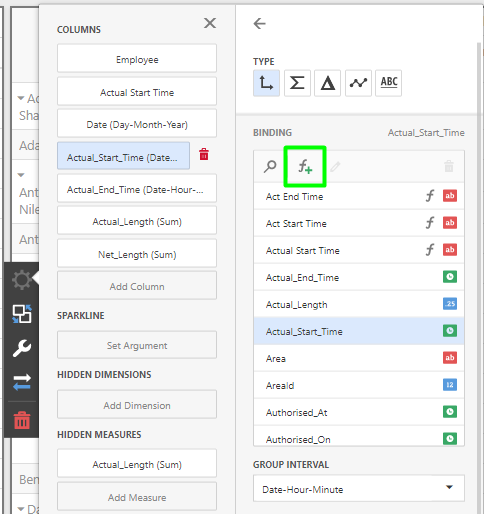484x514 pixels.
Task: Select the ABC hyperlink column type
Action: tap(389, 83)
